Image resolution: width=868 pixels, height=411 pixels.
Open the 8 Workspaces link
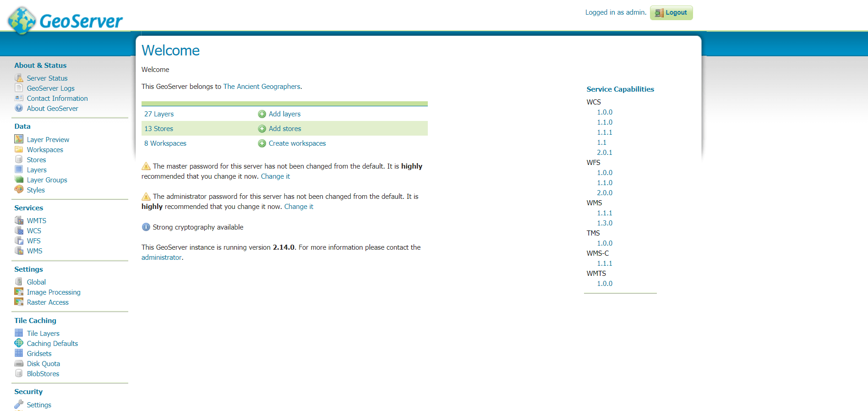coord(165,143)
